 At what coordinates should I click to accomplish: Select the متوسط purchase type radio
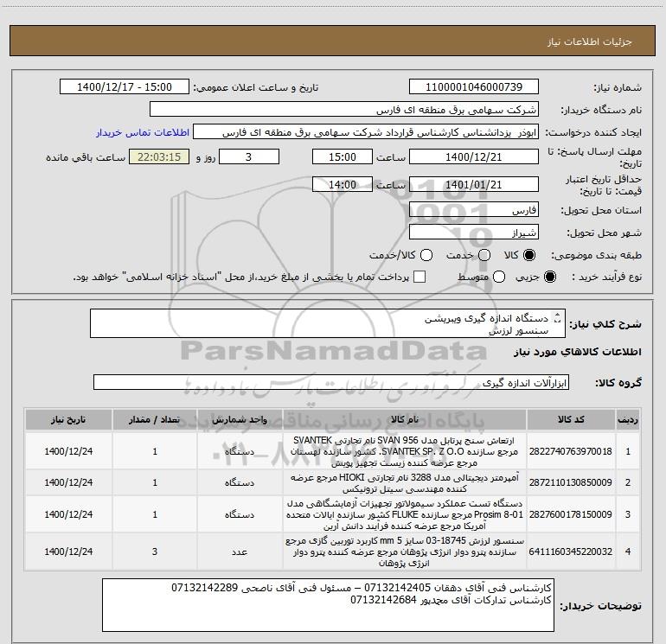click(x=499, y=277)
